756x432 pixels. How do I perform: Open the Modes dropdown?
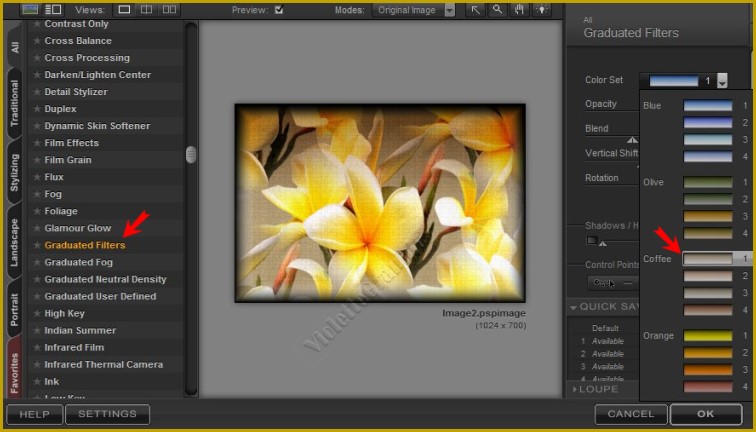pos(448,10)
